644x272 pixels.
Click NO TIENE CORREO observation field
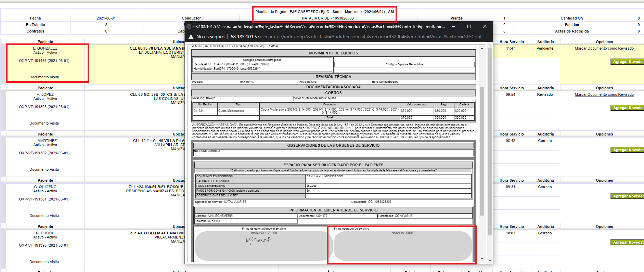click(333, 152)
